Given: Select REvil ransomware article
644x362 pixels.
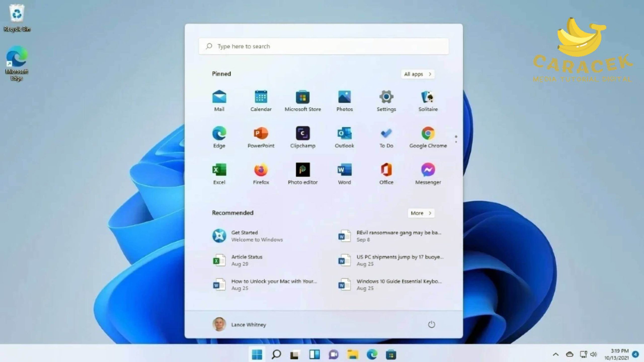Looking at the screenshot, I should tap(391, 236).
